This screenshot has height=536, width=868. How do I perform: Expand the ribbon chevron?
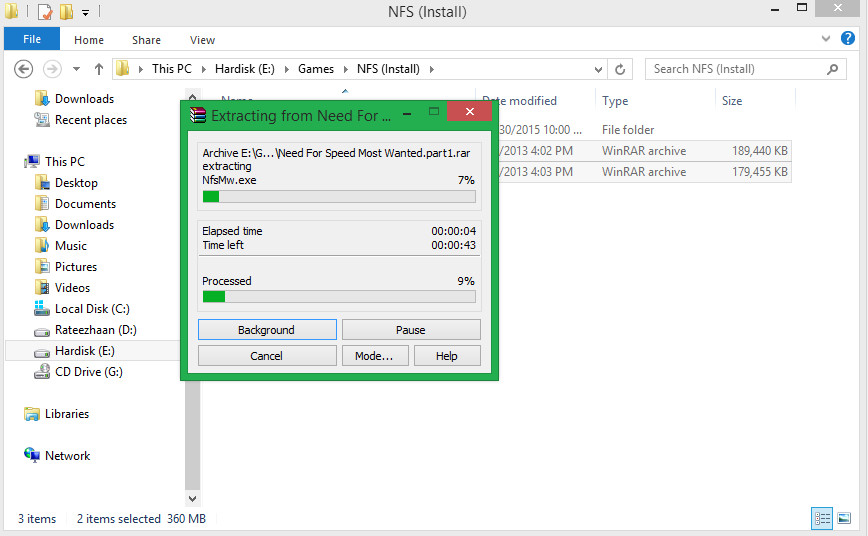(x=826, y=39)
